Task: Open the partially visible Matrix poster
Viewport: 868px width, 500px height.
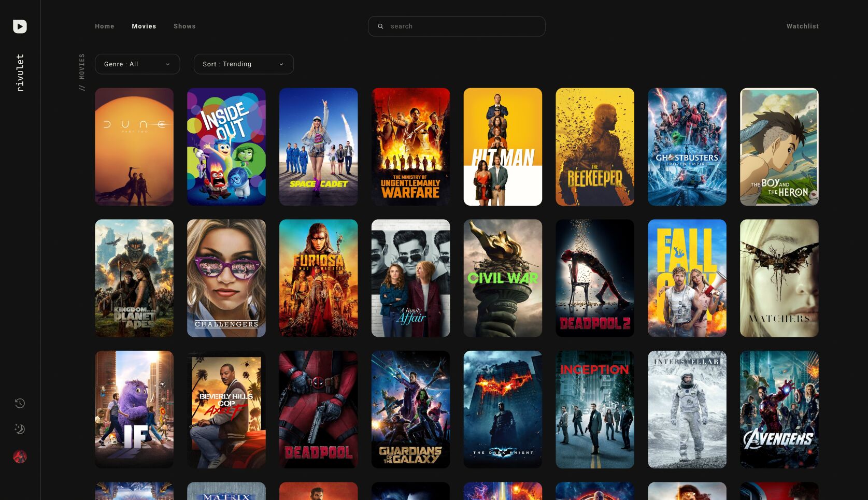Action: pos(226,491)
